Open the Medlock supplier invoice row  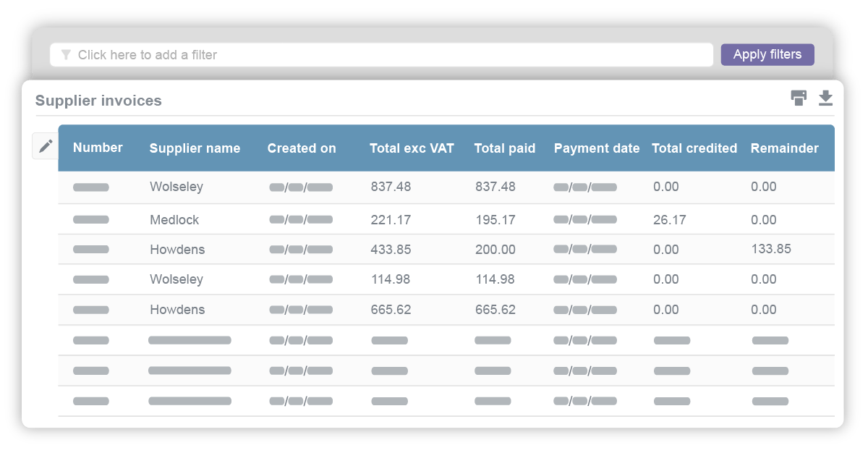175,219
